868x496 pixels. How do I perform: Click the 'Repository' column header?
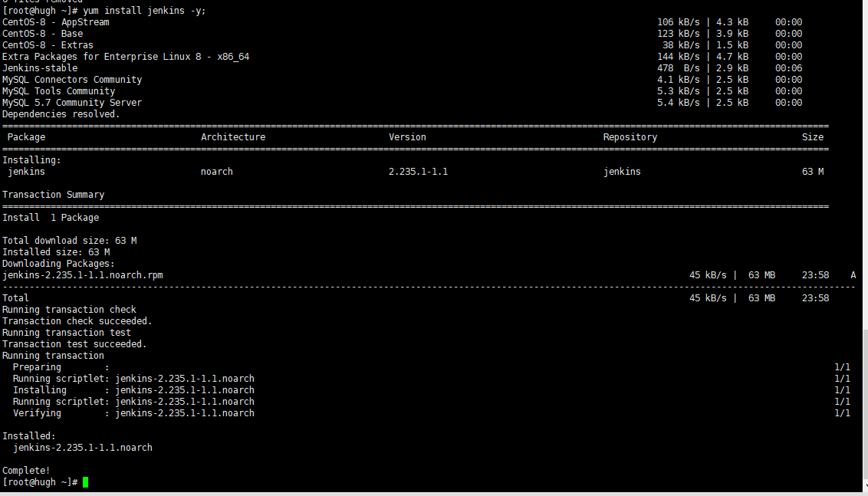(x=630, y=137)
